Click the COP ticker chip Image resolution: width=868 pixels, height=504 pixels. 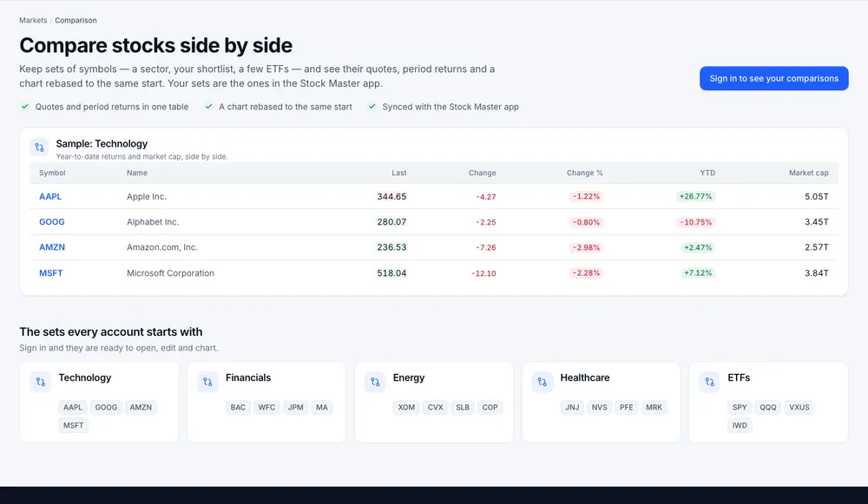coord(490,407)
